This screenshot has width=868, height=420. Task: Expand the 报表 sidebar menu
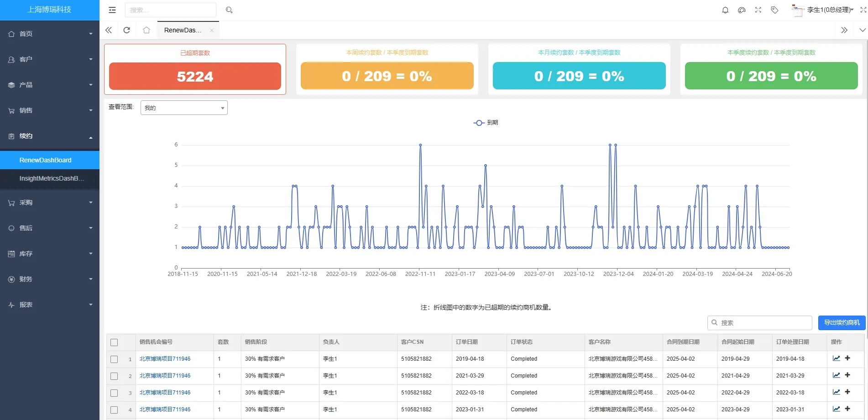50,305
